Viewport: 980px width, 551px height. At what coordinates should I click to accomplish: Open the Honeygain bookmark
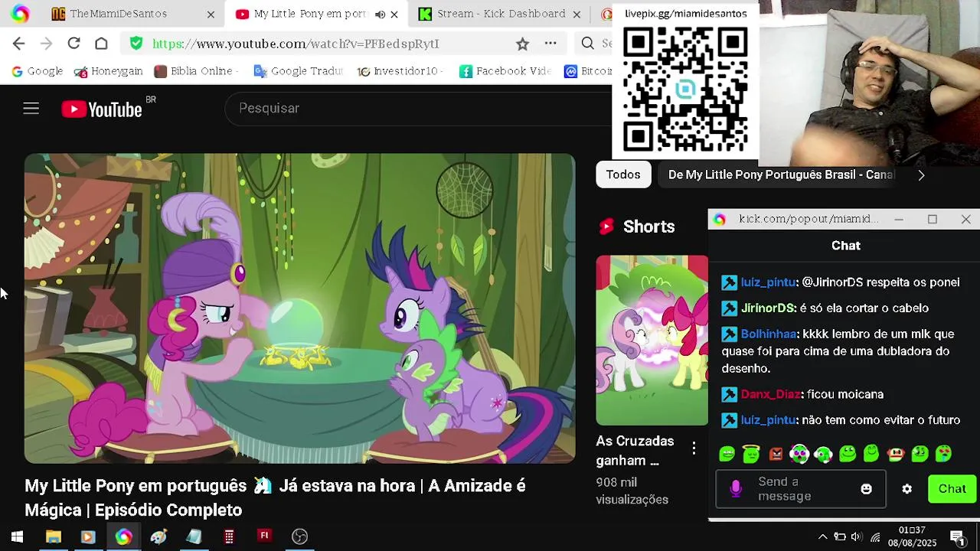pos(108,71)
